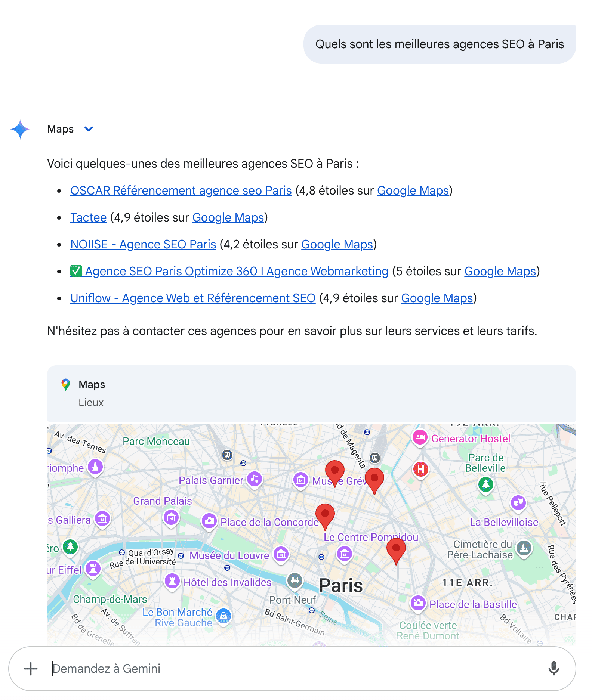
Task: Open OSCAR Référencement agence seo Paris link
Action: click(x=181, y=191)
